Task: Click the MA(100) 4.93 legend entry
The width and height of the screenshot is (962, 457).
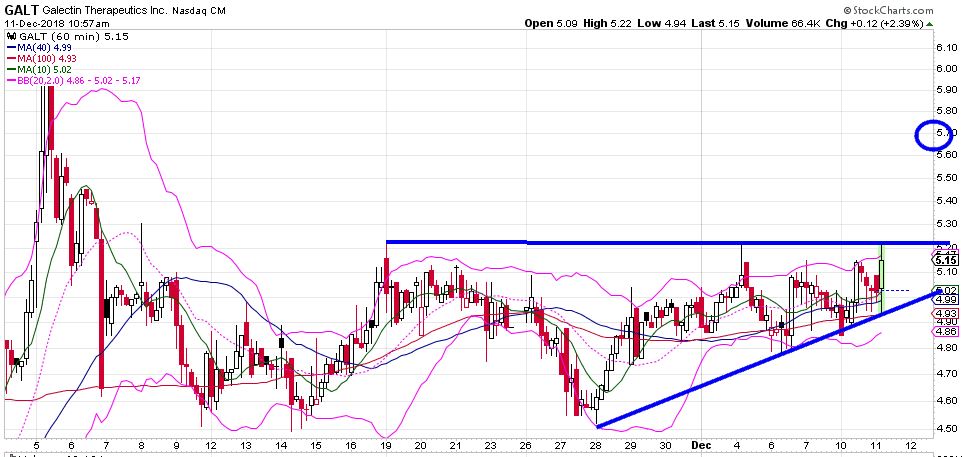Action: [47, 58]
